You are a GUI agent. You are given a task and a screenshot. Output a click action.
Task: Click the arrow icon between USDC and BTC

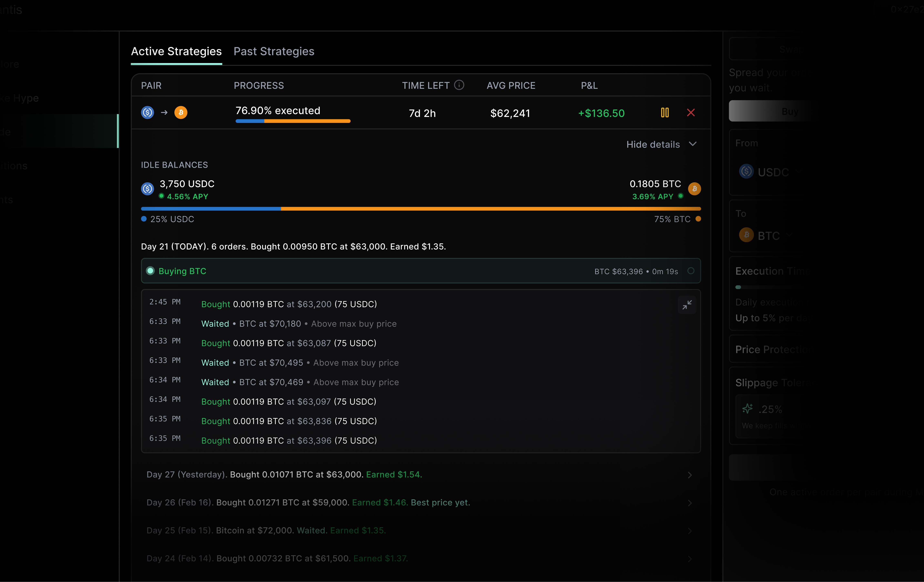click(x=164, y=112)
